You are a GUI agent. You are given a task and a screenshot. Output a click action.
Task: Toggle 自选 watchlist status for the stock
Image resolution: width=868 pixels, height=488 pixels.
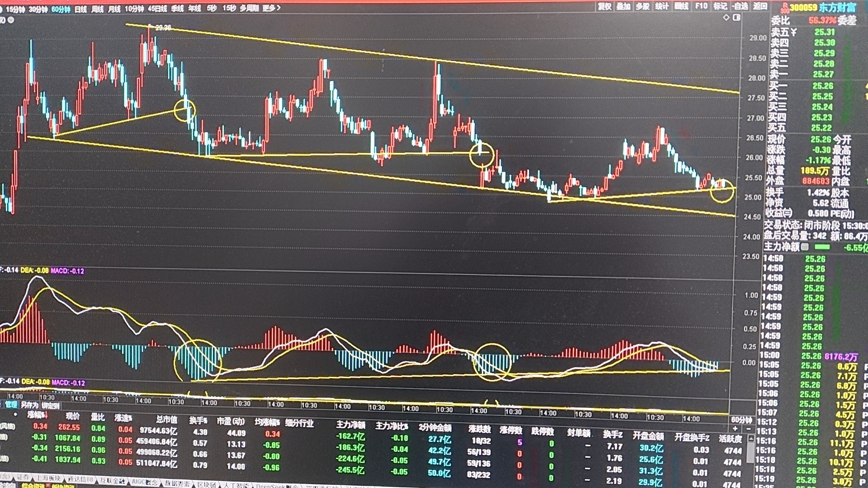(740, 6)
